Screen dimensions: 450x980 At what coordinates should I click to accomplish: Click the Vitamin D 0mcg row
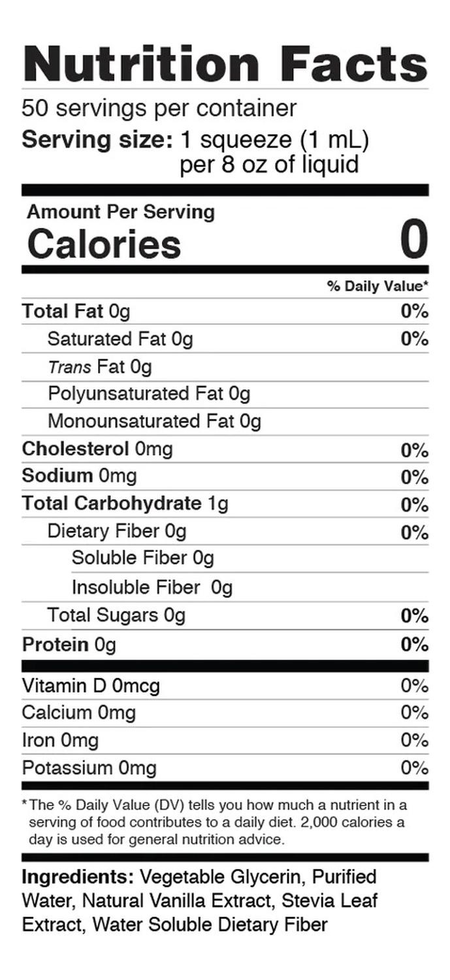90,686
